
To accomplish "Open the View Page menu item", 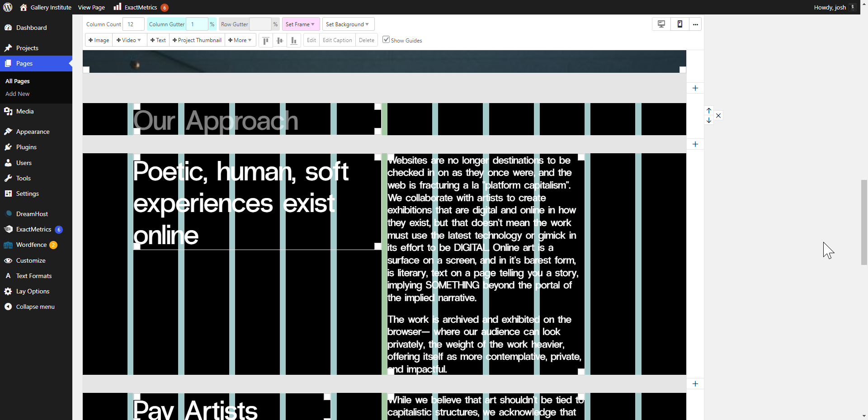I will point(91,7).
